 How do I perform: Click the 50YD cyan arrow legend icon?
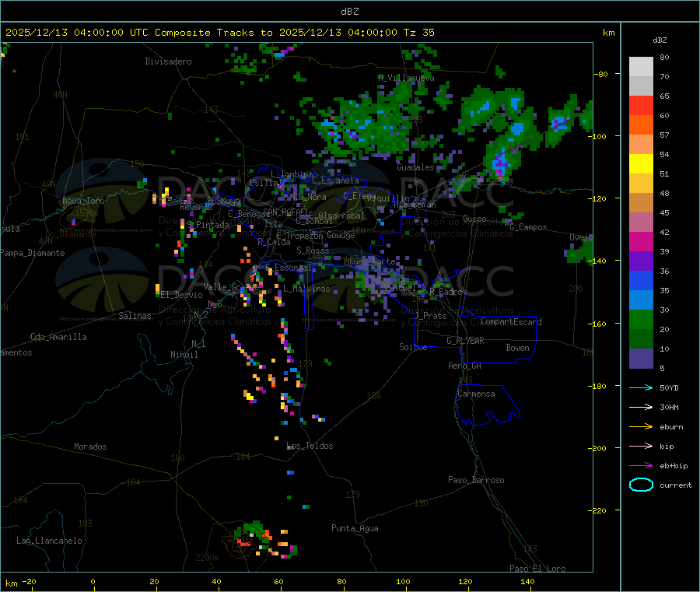coord(641,387)
